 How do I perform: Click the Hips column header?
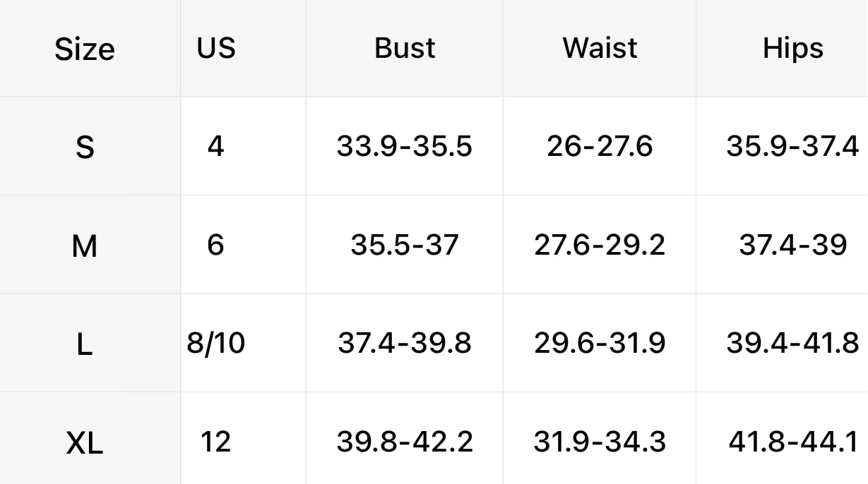(792, 49)
